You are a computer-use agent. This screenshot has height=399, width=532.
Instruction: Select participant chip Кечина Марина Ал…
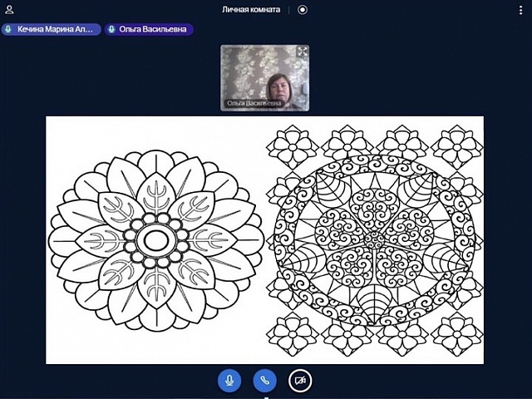point(52,30)
